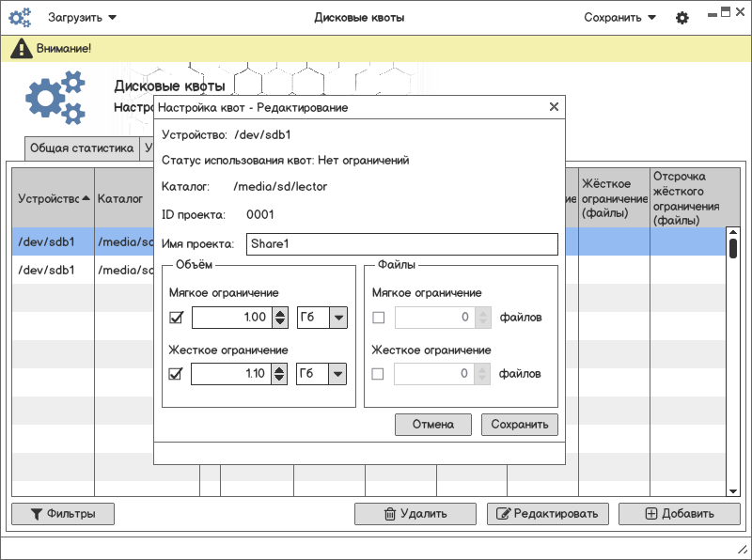752x560 pixels.
Task: Click the application gears logo in the top-left corner
Action: click(21, 18)
